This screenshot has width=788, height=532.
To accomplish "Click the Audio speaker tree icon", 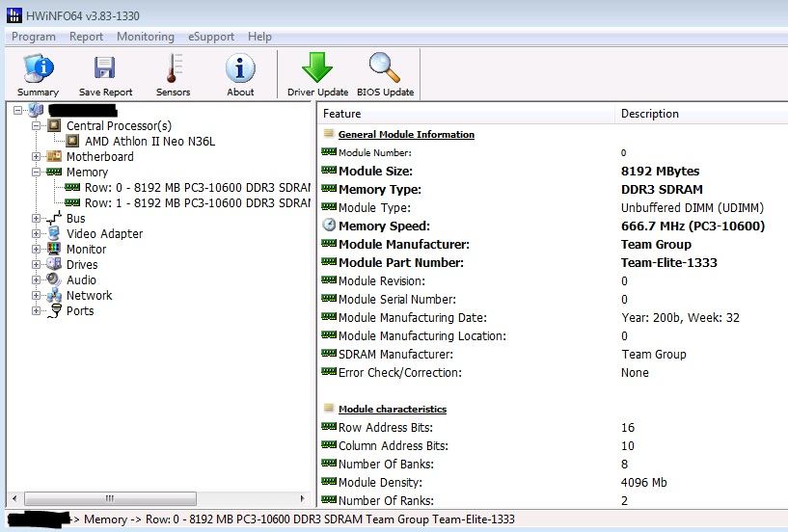I will pos(54,279).
